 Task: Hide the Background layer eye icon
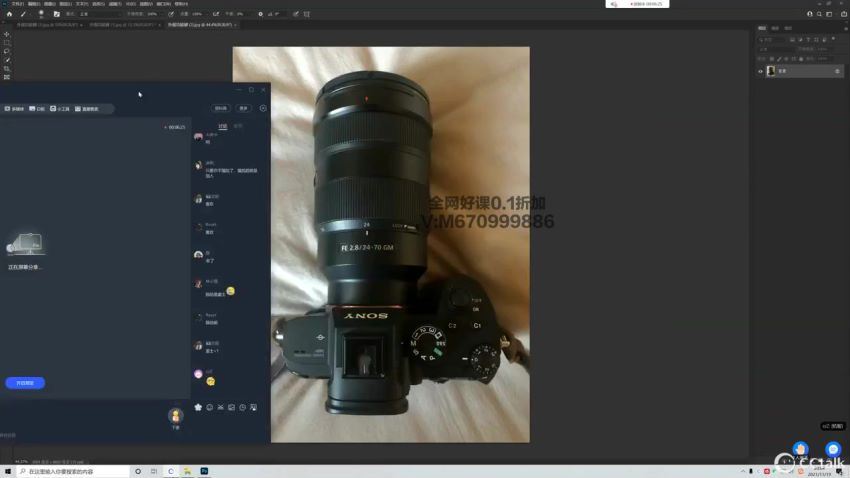tap(761, 71)
